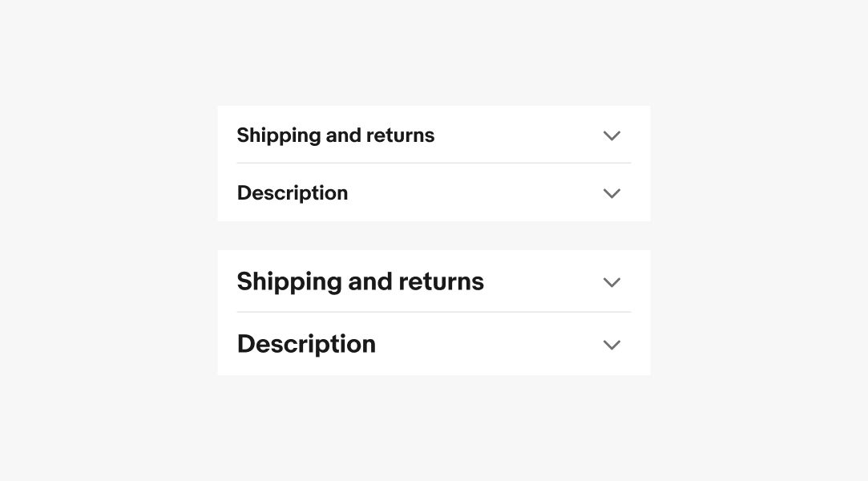Click the larger Description title text

(x=306, y=344)
